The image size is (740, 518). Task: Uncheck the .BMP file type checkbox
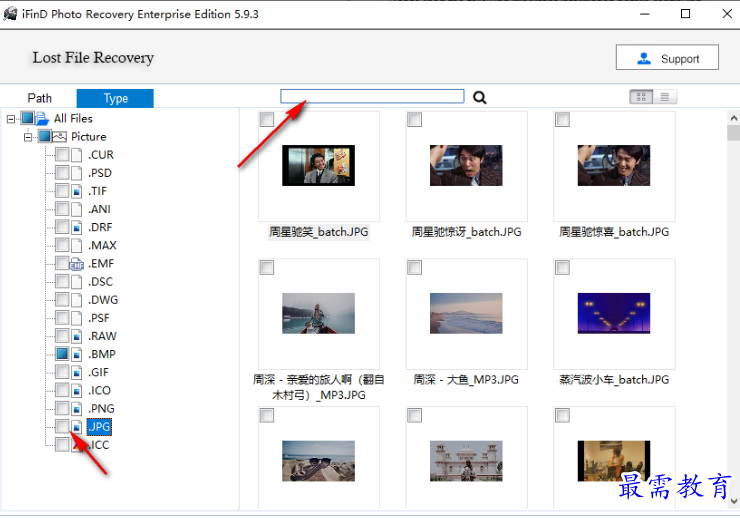point(62,353)
